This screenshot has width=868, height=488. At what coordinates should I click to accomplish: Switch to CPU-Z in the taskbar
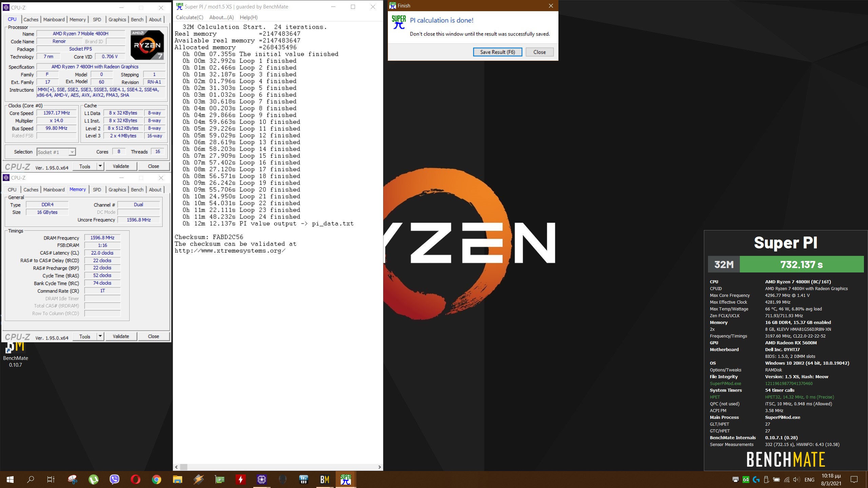pyautogui.click(x=262, y=480)
